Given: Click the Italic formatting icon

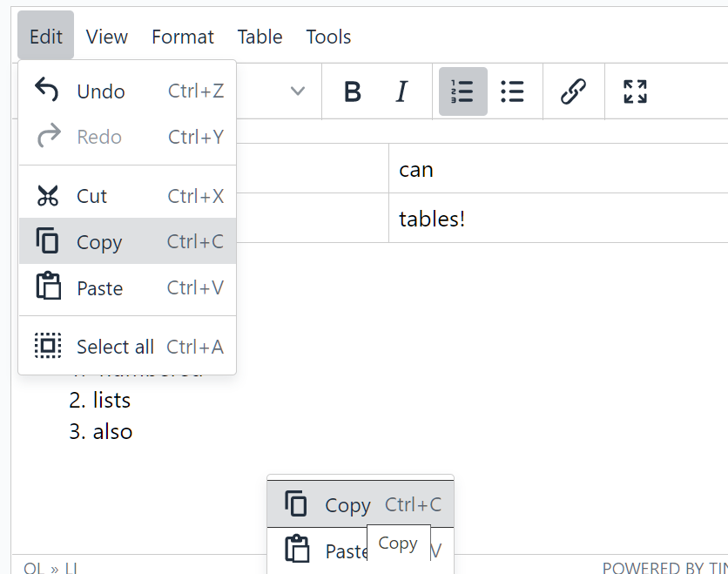Looking at the screenshot, I should pos(401,91).
